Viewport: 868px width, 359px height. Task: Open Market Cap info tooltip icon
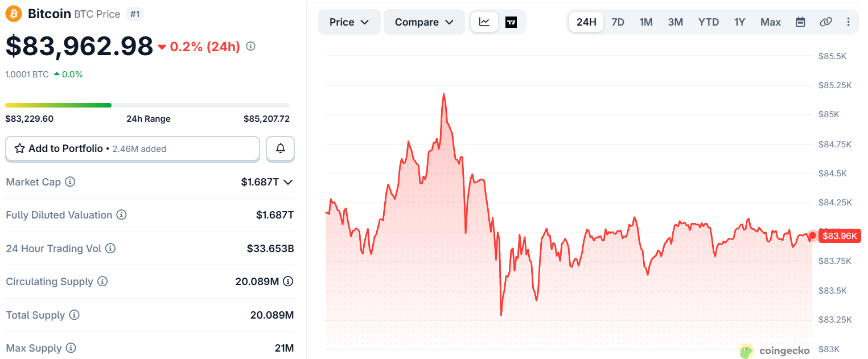(x=70, y=182)
